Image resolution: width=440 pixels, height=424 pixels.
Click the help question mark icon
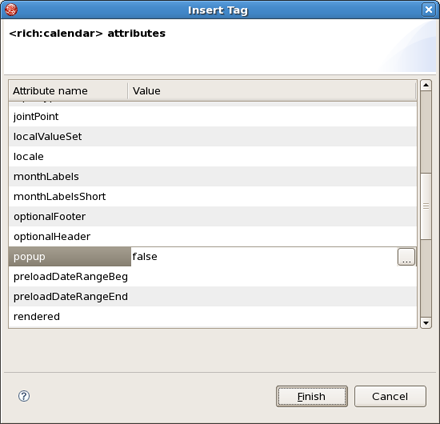click(24, 396)
